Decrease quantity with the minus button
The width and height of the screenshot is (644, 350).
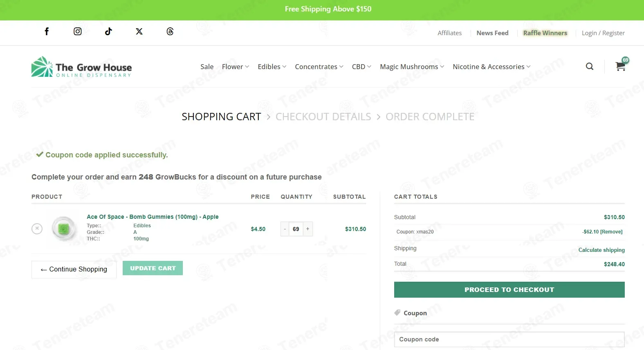[285, 229]
